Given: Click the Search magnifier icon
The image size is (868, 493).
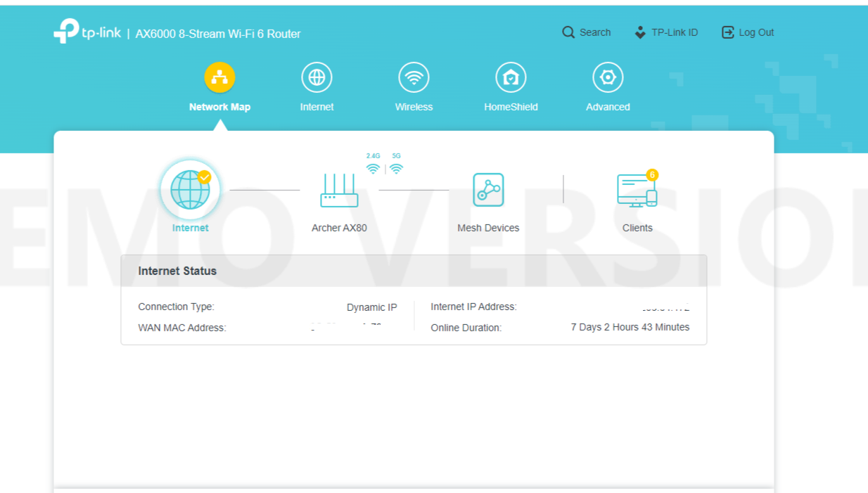Looking at the screenshot, I should (x=568, y=32).
